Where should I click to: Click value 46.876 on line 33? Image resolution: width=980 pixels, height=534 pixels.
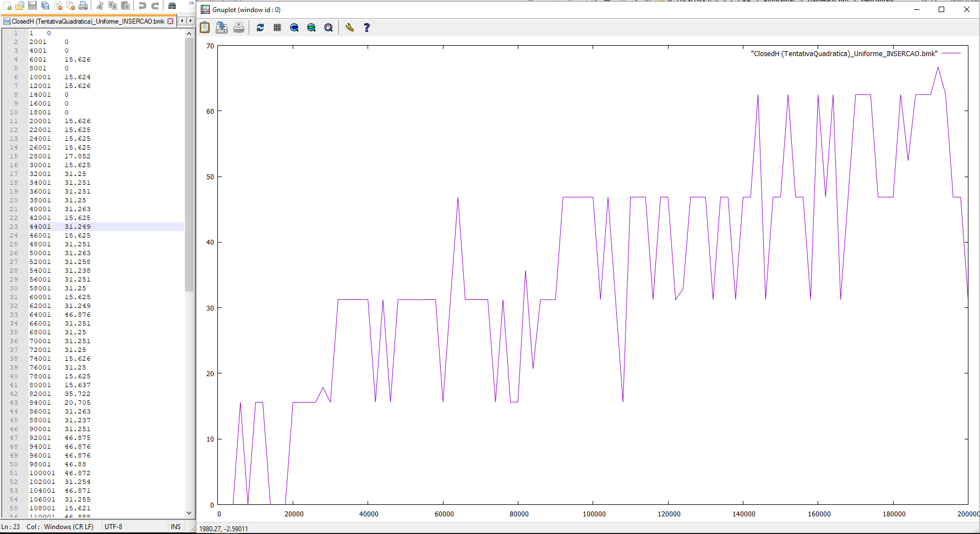[x=78, y=315]
